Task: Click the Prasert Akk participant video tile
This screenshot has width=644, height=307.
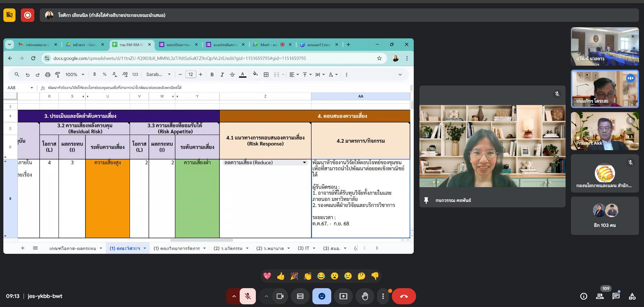Action: tap(605, 131)
